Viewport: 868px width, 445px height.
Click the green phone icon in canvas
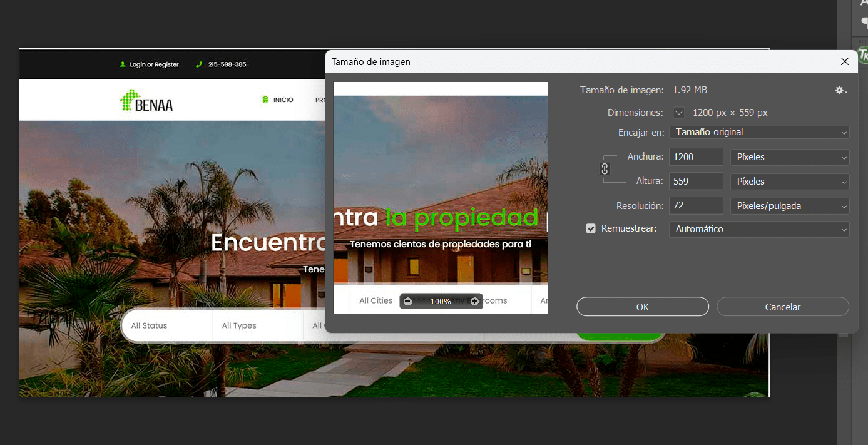[199, 64]
